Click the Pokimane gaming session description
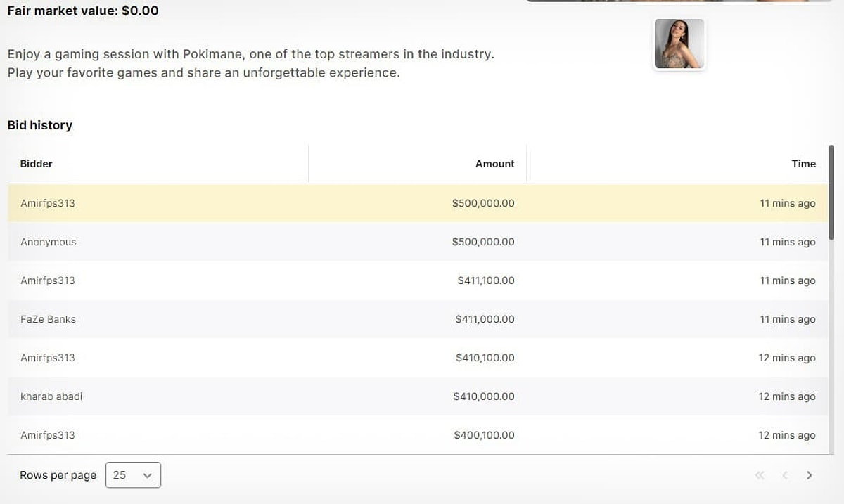 (x=250, y=63)
